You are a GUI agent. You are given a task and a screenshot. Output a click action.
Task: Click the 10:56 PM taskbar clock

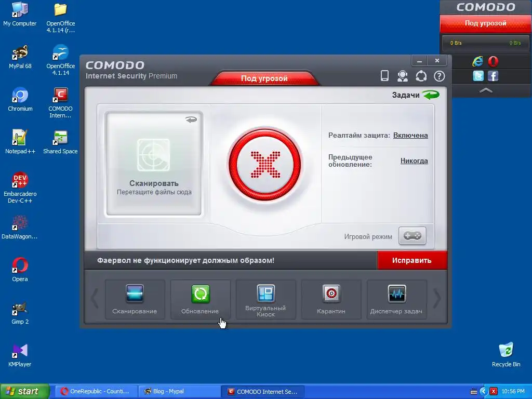513,392
